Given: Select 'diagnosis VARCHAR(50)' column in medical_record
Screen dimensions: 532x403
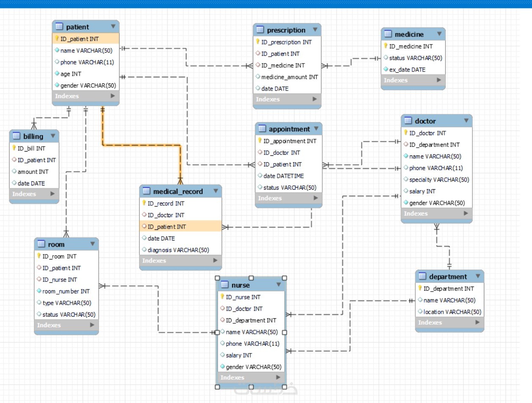Looking at the screenshot, I should (181, 250).
